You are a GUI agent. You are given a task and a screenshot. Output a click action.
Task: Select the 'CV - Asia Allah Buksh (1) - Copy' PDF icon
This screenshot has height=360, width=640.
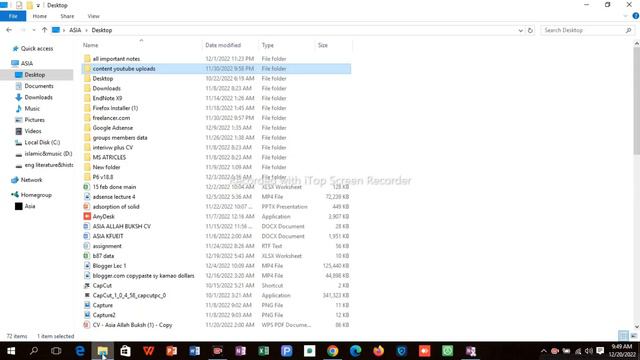coord(87,325)
